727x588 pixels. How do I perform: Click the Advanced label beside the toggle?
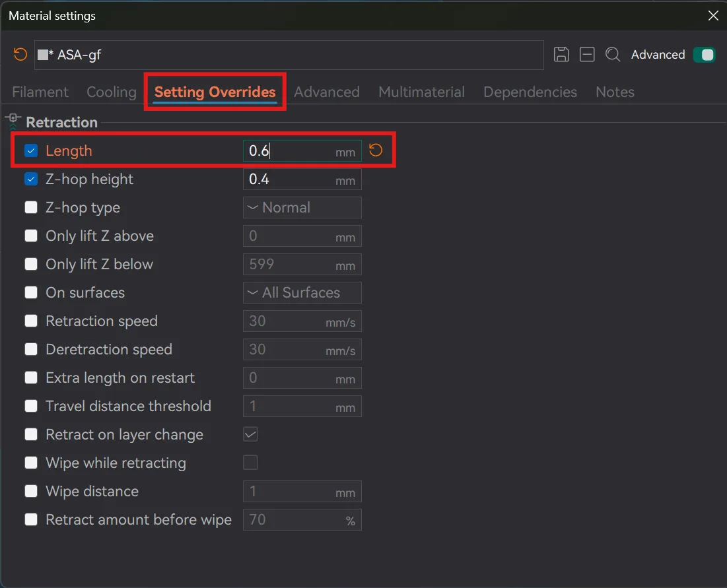[658, 55]
